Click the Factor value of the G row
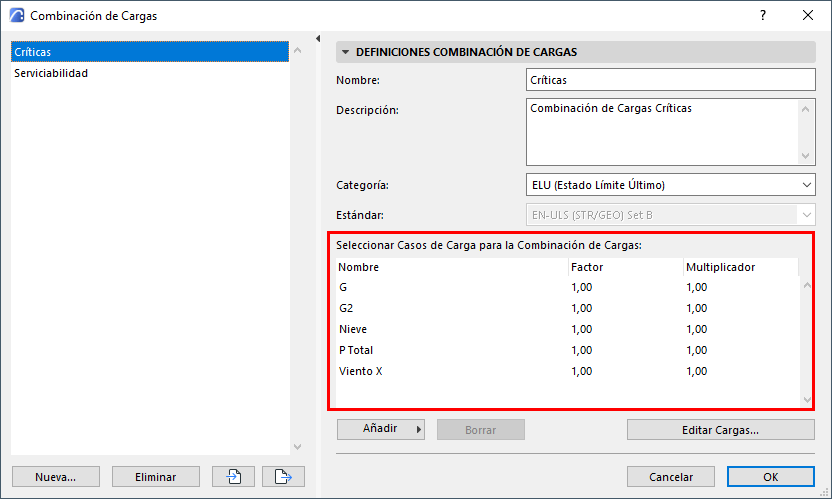832x499 pixels. tap(582, 287)
